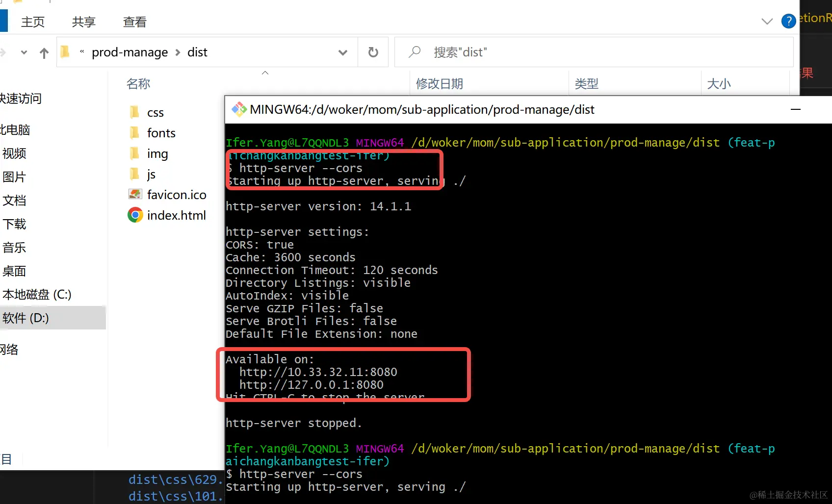
Task: Go up one folder level arrow
Action: pos(44,53)
